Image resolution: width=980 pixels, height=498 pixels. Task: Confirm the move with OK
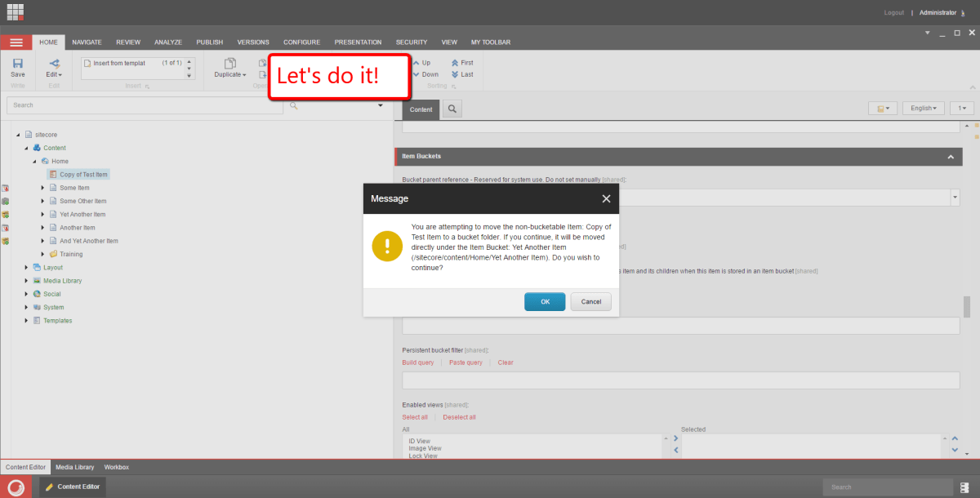545,301
